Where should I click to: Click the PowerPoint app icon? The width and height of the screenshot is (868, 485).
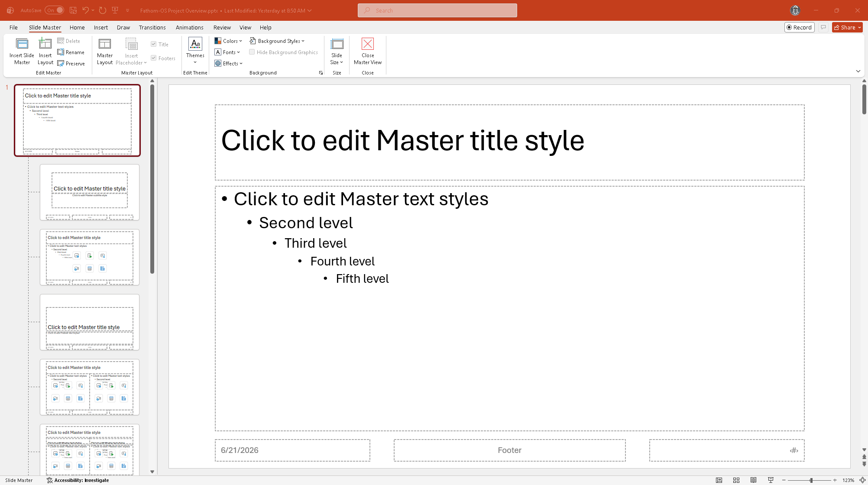pos(10,10)
